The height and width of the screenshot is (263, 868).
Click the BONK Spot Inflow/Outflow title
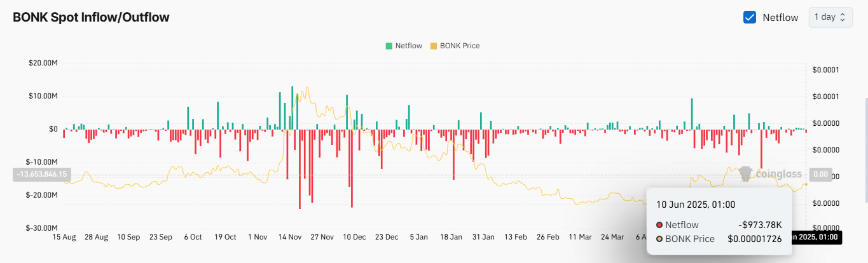(x=92, y=17)
